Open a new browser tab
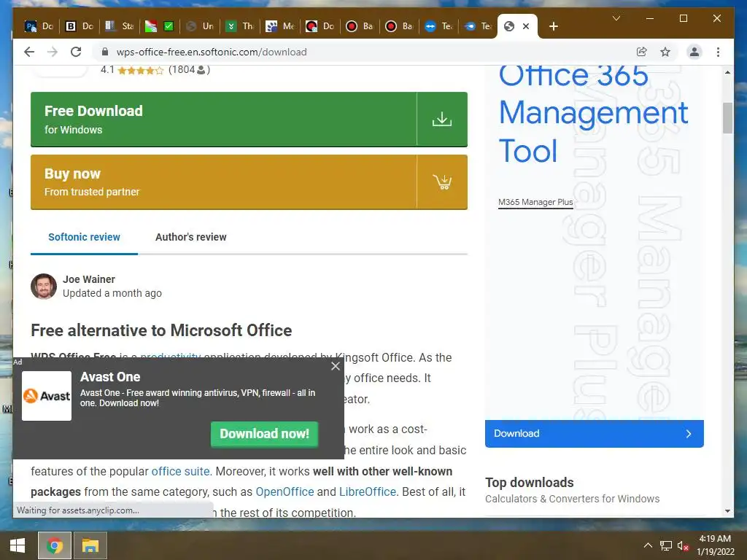The height and width of the screenshot is (560, 747). [x=553, y=26]
